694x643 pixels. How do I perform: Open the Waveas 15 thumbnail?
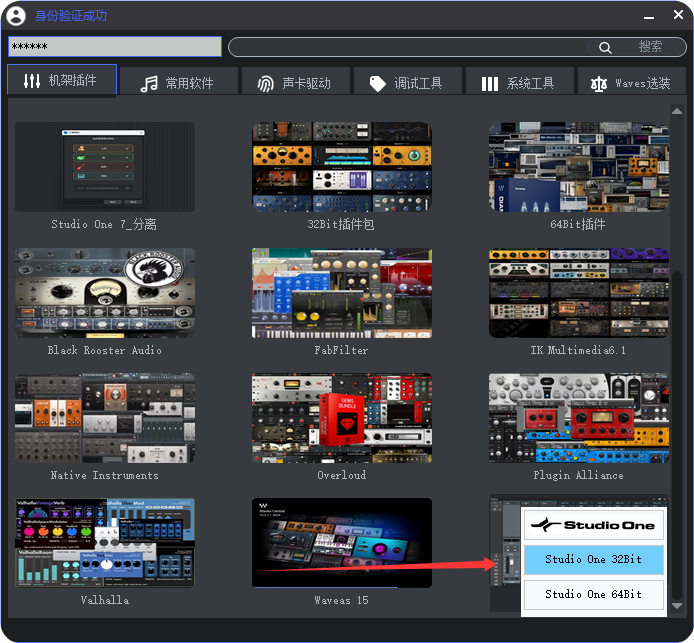(x=342, y=543)
